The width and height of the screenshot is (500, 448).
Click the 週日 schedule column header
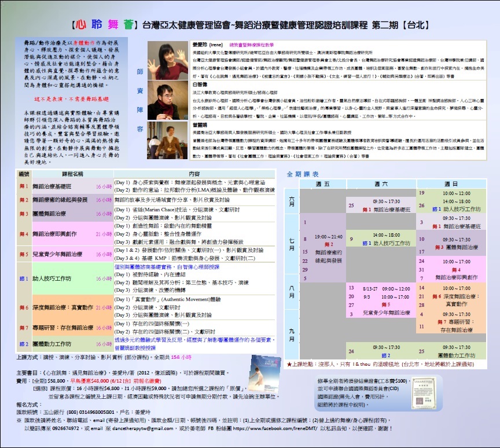[451, 184]
